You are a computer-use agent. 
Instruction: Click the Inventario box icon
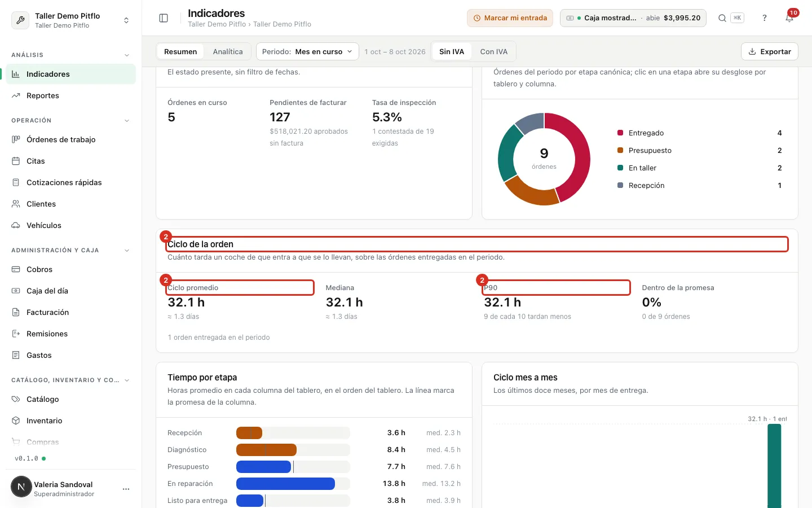click(16, 421)
